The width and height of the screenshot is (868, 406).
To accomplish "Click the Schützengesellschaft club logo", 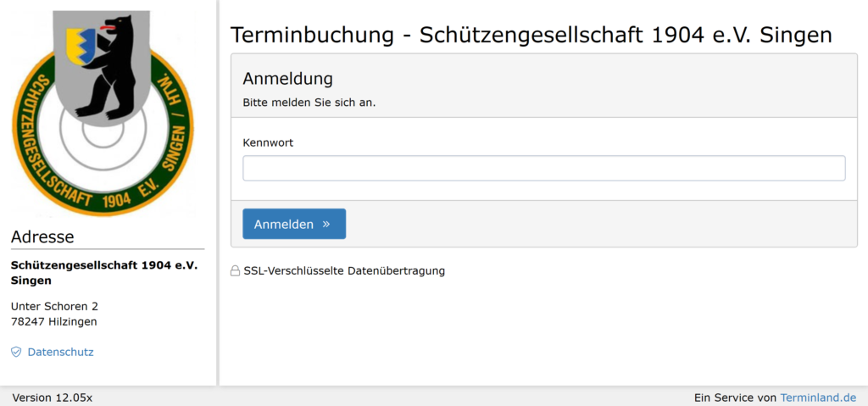I will point(103,114).
